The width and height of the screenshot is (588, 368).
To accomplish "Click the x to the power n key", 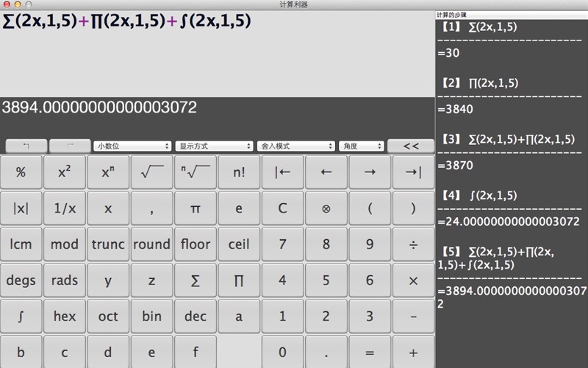I will tap(108, 172).
